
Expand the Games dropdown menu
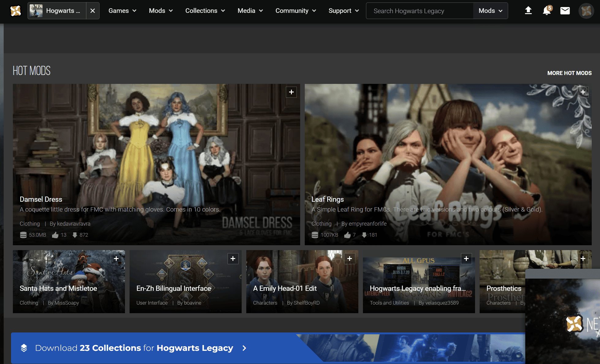(122, 11)
